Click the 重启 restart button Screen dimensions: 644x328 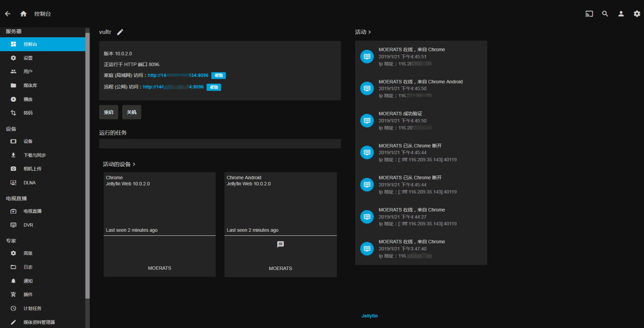[x=108, y=112]
